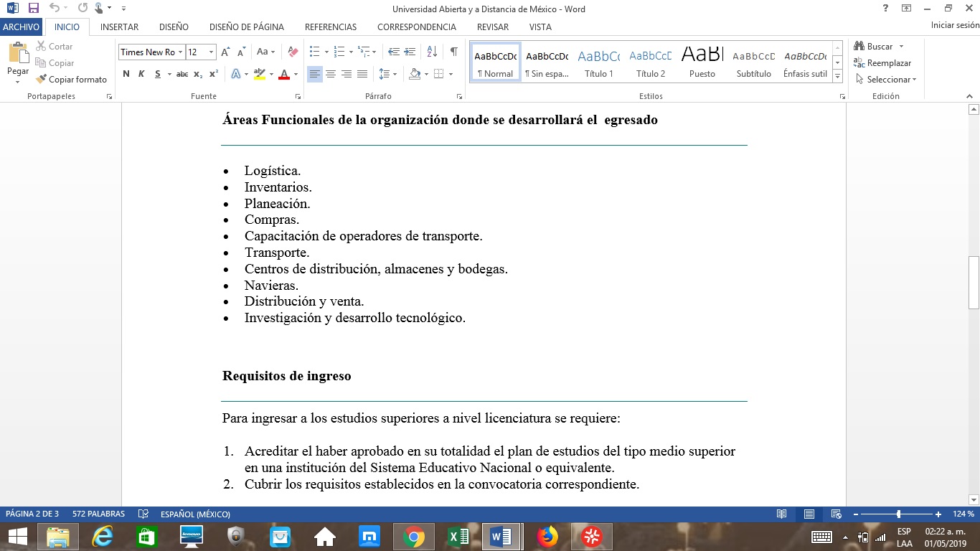Open the INSERTAR ribbon tab
The width and height of the screenshot is (980, 551).
pos(120,27)
